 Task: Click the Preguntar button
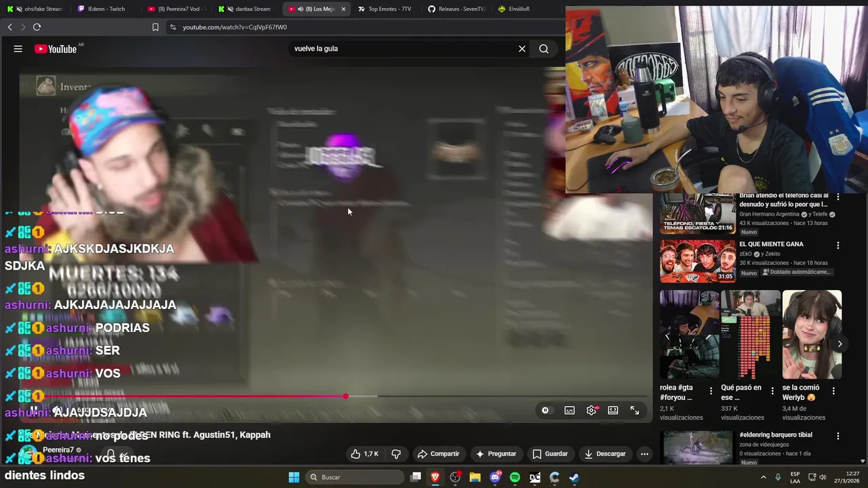[x=496, y=453]
